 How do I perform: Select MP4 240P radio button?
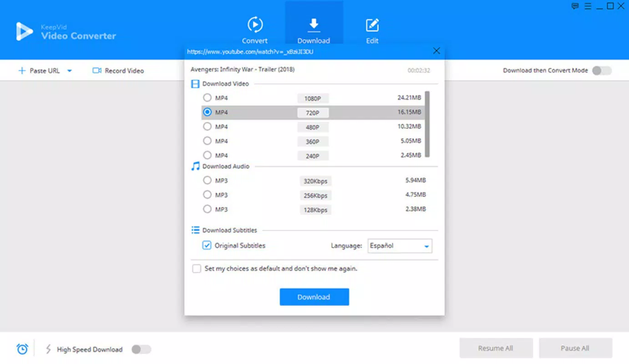207,155
